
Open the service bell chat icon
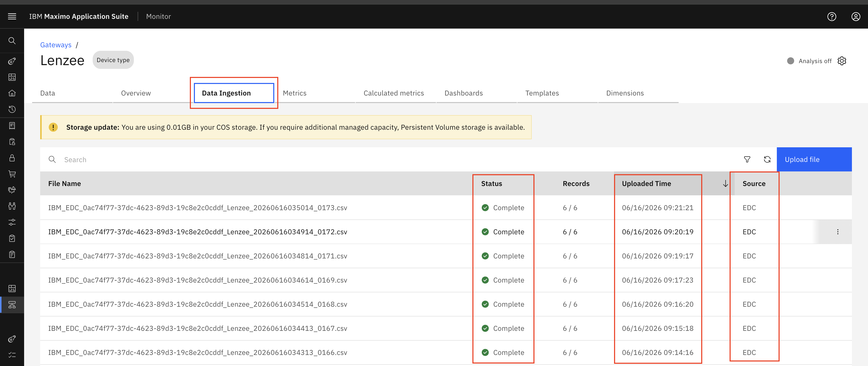click(12, 190)
